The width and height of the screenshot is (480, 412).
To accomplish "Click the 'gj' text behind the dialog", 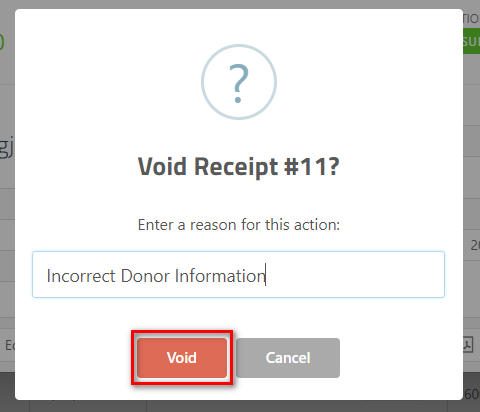I will 7,148.
